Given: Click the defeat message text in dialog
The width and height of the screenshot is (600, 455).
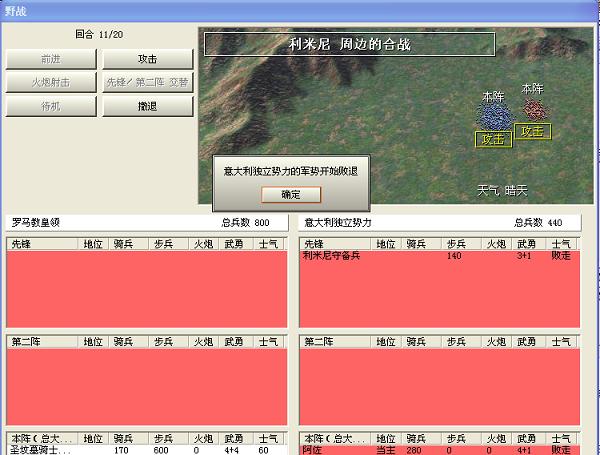Looking at the screenshot, I should pos(291,171).
